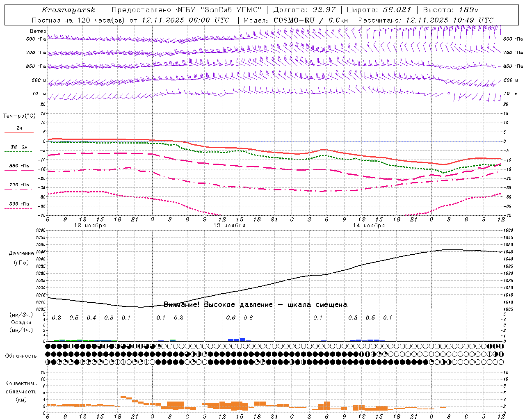Click the Ветер panel label

click(x=38, y=31)
